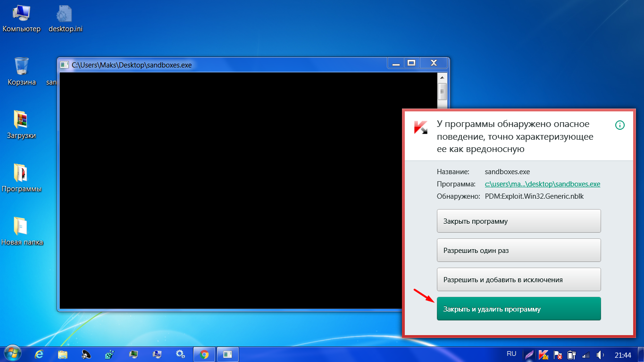Choose Разрешить один раз
This screenshot has height=362, width=644.
[x=519, y=250]
